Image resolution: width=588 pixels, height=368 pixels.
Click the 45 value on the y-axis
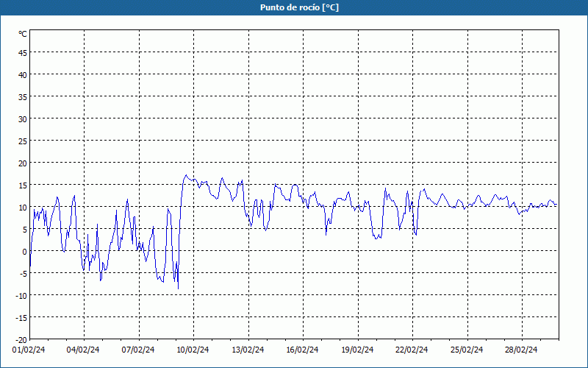point(23,53)
